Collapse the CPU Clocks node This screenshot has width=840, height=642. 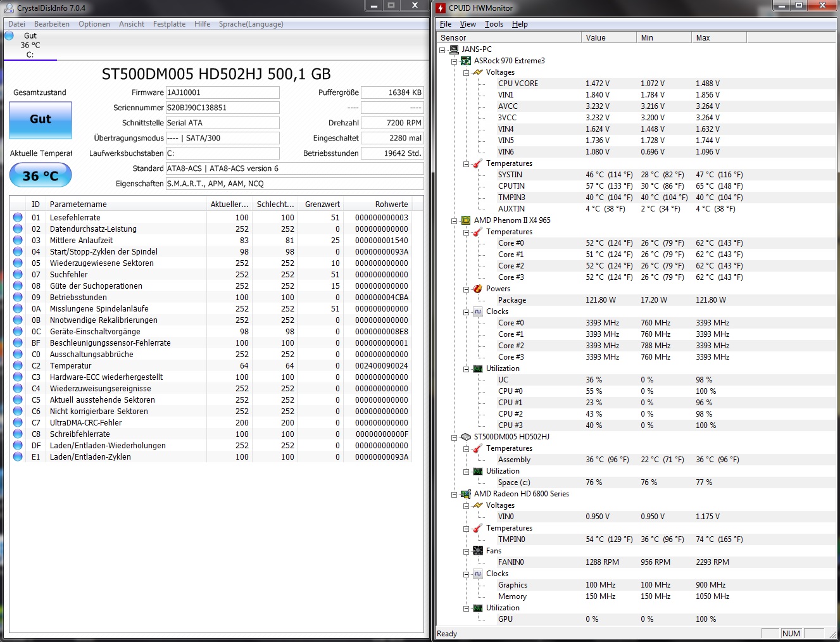(467, 312)
